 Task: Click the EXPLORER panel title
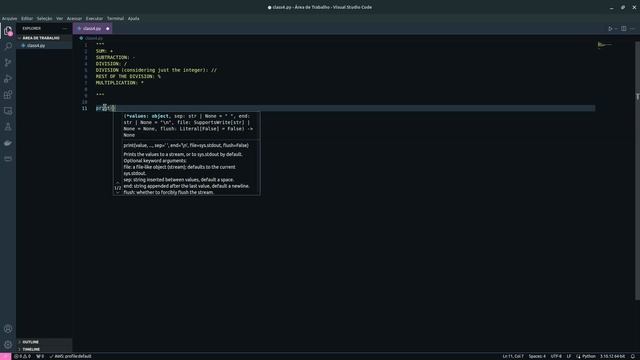point(31,29)
